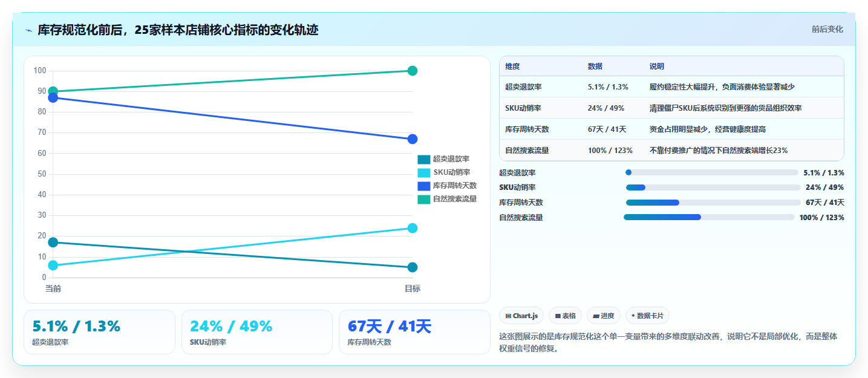The width and height of the screenshot is (868, 378).
Task: Click green 自然搜索流量 point at 当前
Action: click(53, 91)
